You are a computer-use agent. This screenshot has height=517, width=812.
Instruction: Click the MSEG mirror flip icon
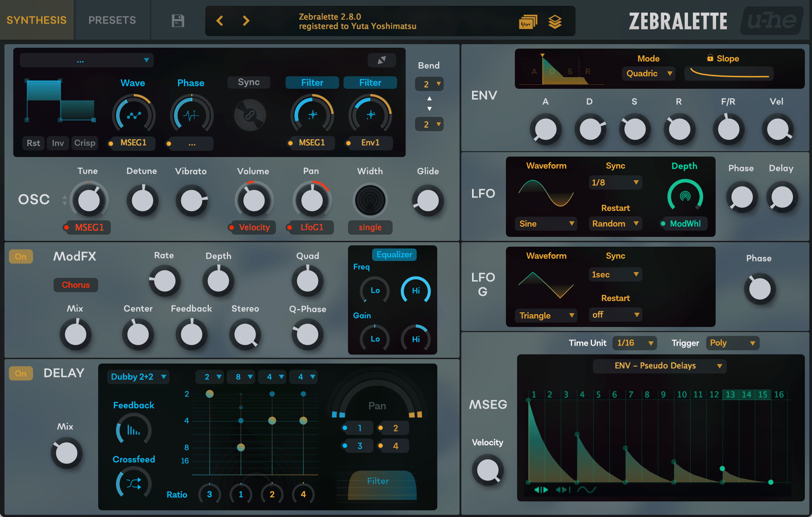coord(541,490)
